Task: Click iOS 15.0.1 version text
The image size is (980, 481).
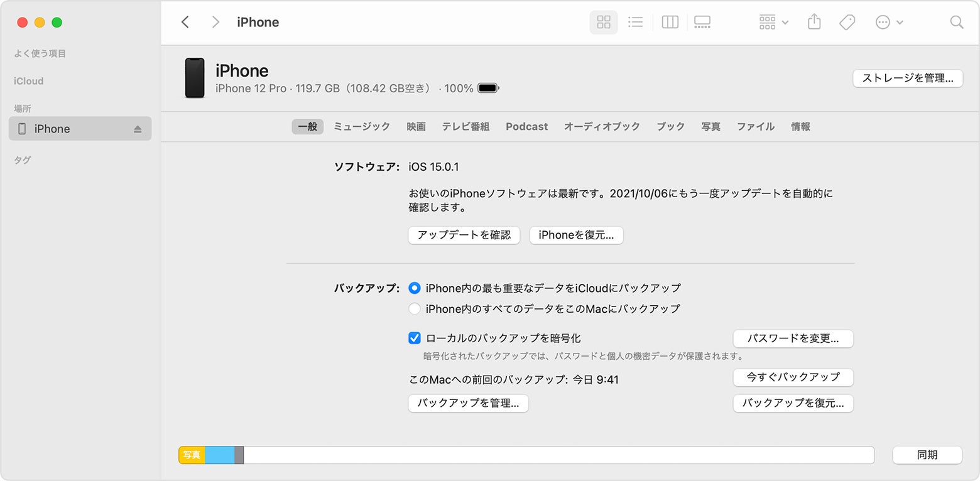Action: [433, 167]
